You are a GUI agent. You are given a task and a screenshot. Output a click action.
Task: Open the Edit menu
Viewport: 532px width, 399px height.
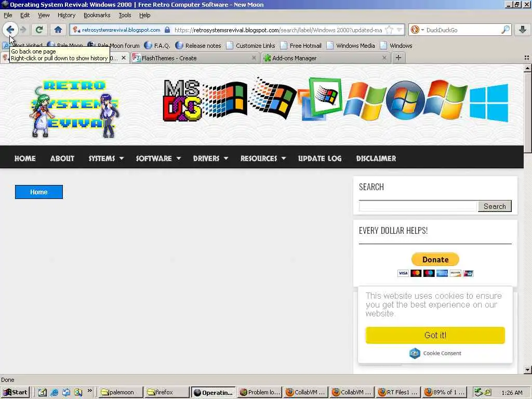tap(25, 15)
